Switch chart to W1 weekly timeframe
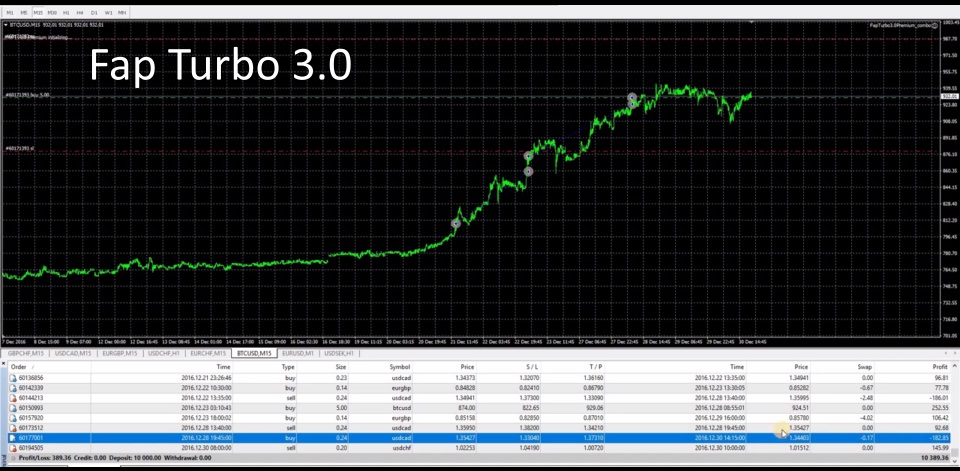Viewport: 960px width, 471px height. pyautogui.click(x=108, y=12)
